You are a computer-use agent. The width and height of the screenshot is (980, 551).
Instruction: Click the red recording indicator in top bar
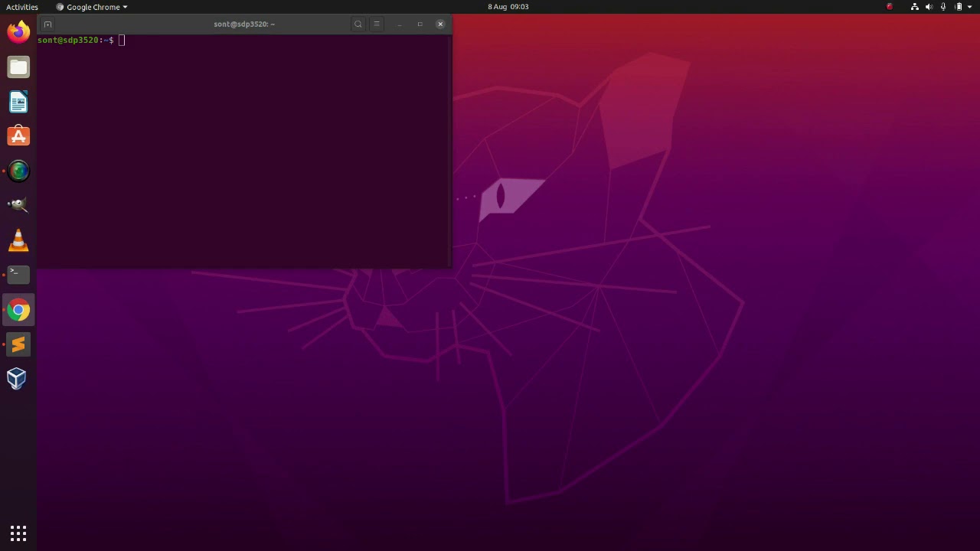pos(889,7)
